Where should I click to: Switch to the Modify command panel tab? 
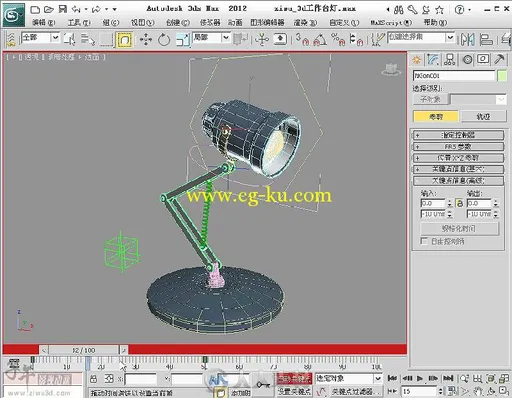[x=433, y=60]
